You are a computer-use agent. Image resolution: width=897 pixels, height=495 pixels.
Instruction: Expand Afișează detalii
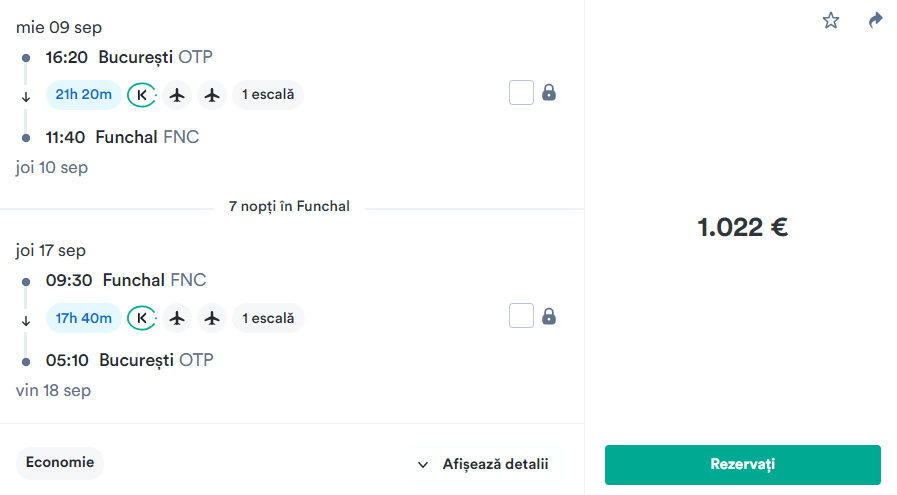click(484, 464)
